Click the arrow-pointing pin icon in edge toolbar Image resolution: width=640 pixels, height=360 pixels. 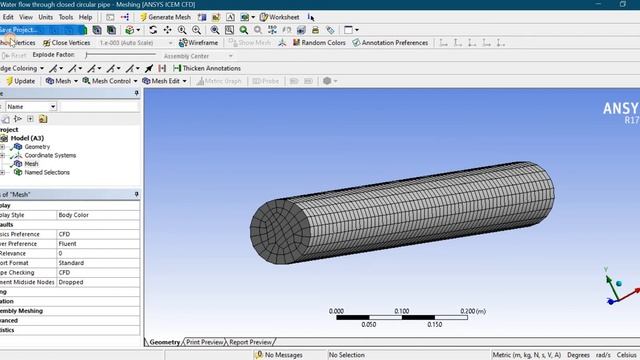[x=149, y=68]
